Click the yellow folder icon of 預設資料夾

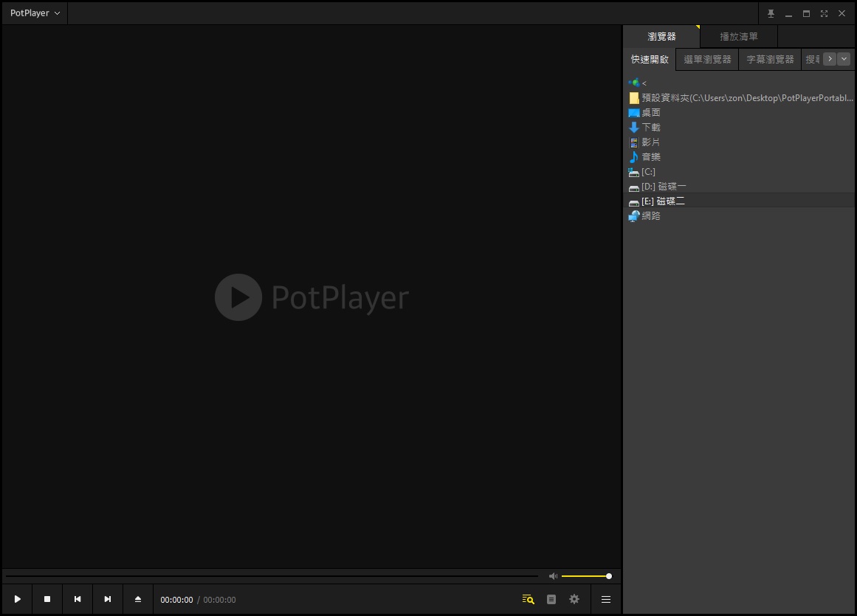point(634,98)
